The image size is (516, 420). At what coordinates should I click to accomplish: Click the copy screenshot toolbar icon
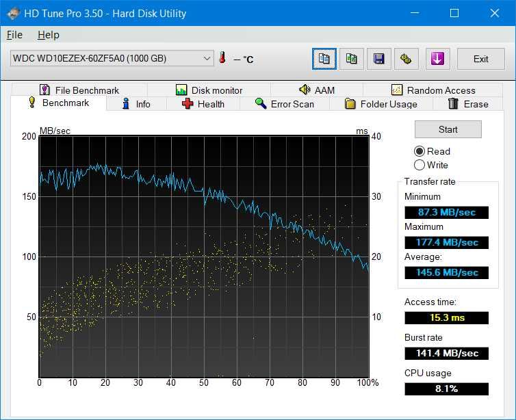click(351, 59)
